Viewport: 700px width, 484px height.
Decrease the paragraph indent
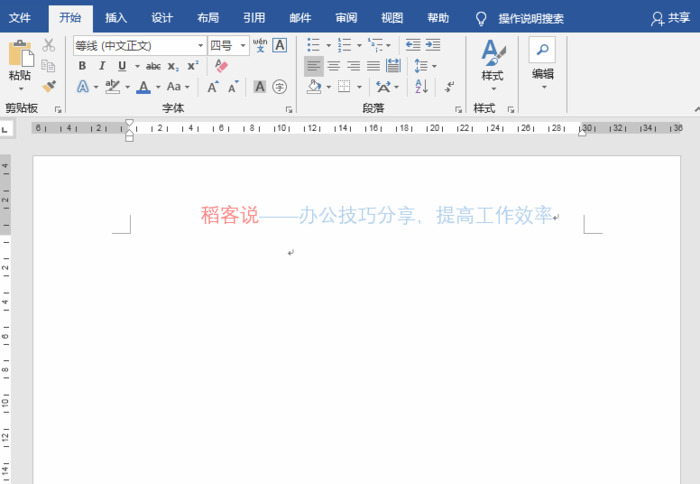click(413, 45)
